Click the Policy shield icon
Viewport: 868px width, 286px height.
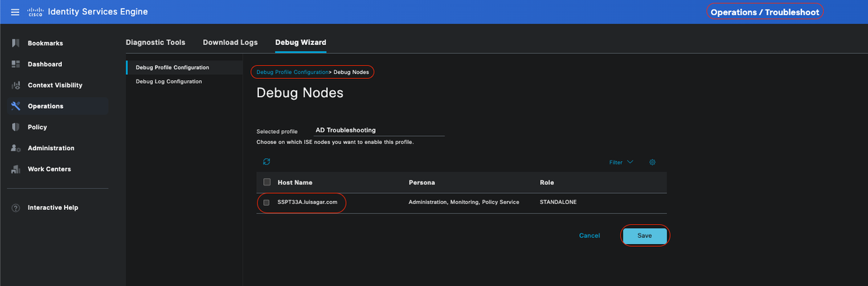tap(16, 127)
